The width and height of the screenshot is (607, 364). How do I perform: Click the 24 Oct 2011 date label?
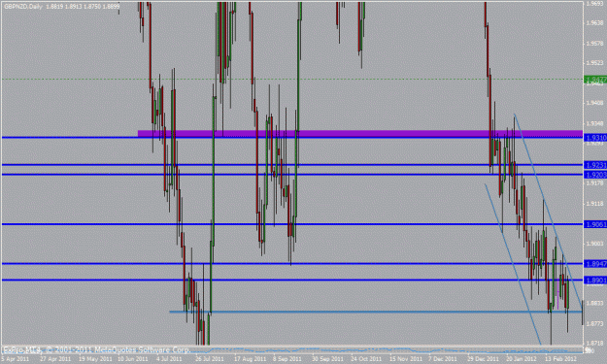pyautogui.click(x=366, y=359)
